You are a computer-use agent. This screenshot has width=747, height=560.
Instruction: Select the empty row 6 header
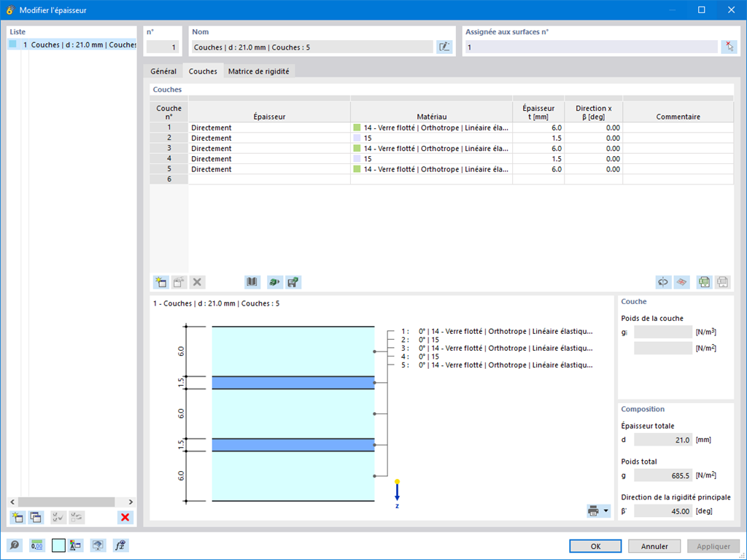coord(169,179)
